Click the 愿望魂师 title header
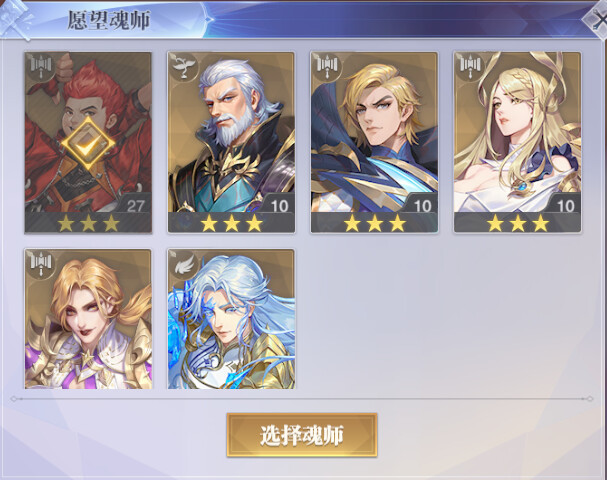This screenshot has height=480, width=607. click(x=108, y=20)
